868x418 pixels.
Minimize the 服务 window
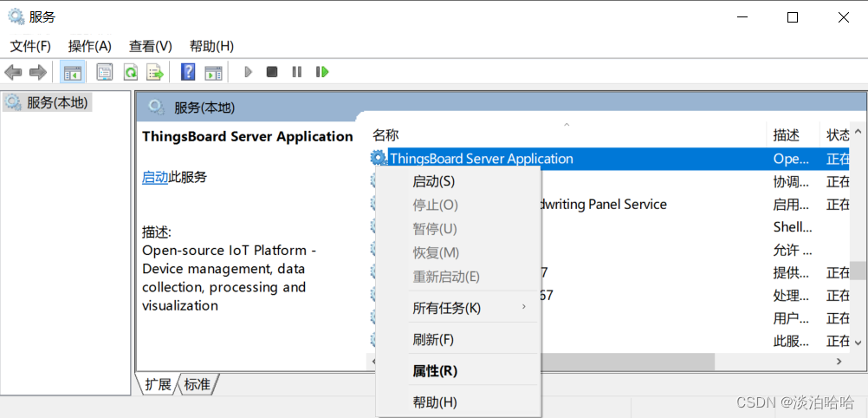(x=742, y=17)
